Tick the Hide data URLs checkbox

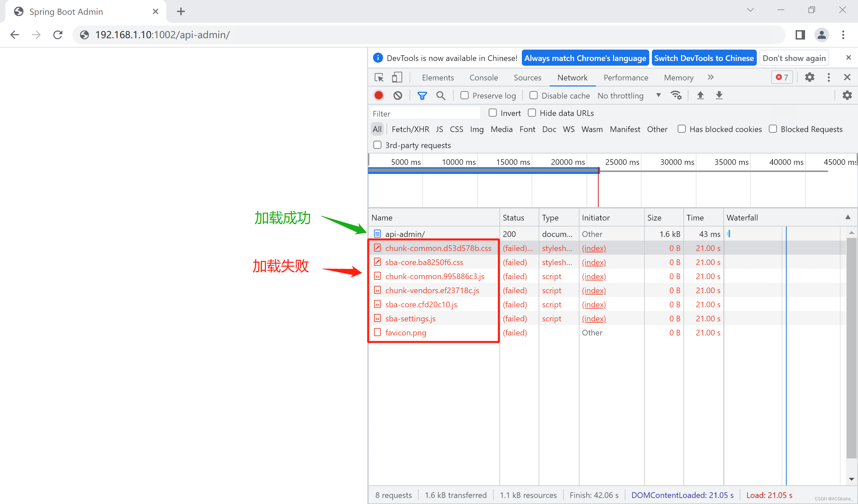coord(532,113)
